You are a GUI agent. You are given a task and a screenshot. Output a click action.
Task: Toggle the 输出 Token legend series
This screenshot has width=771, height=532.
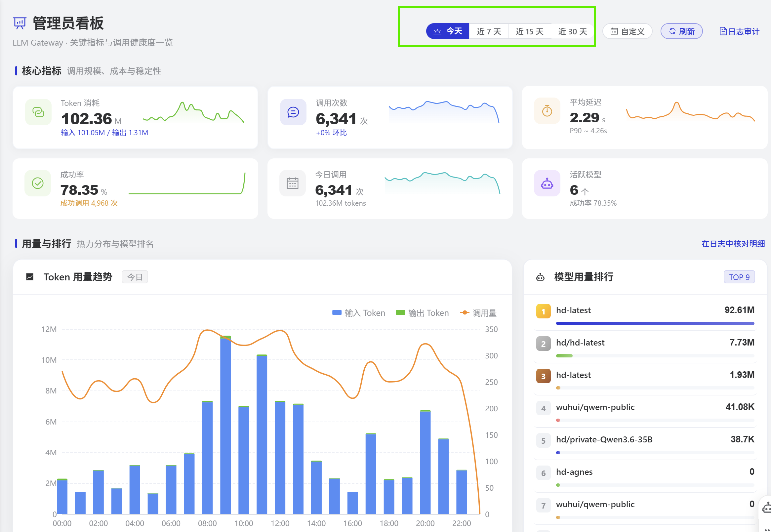coord(422,313)
